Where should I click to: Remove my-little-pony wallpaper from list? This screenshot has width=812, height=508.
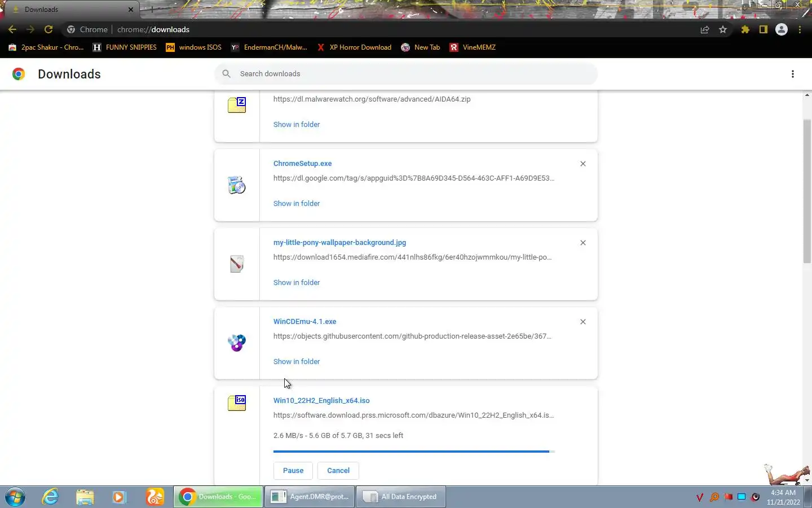pyautogui.click(x=583, y=243)
